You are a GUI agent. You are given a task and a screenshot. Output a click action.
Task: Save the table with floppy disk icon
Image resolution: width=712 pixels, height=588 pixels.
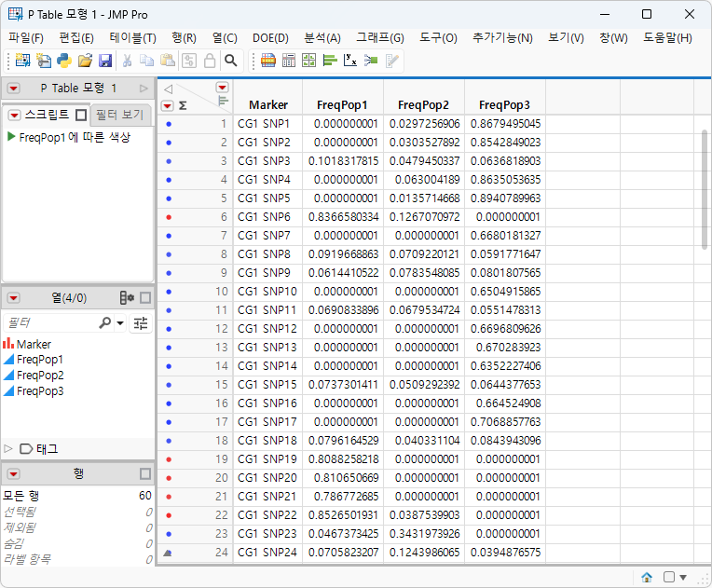(x=105, y=61)
